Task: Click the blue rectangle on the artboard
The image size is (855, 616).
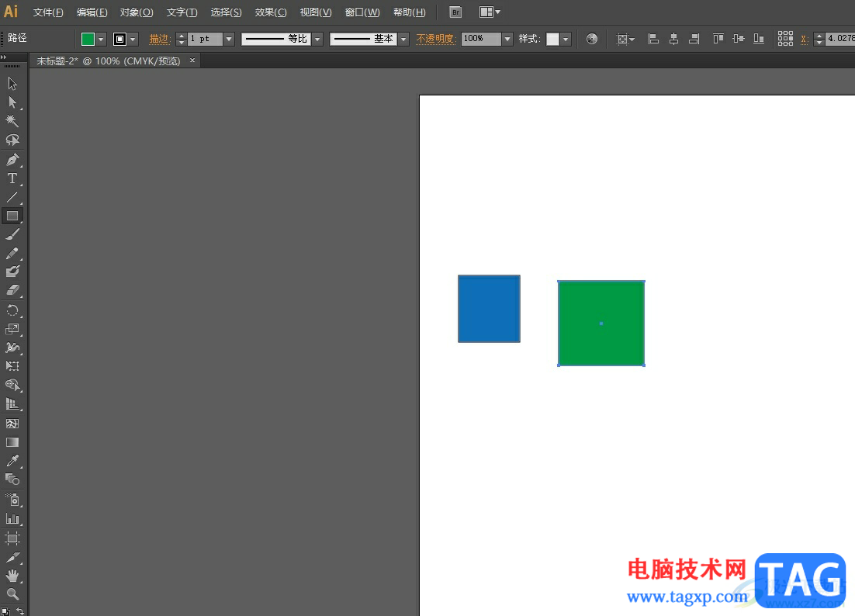Action: [489, 309]
